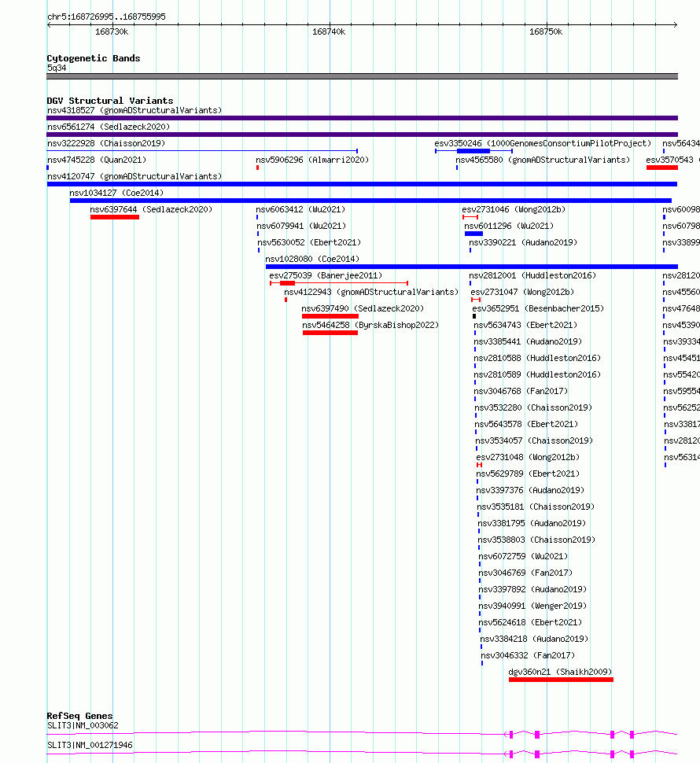Click the 168750k ruler position label

[546, 32]
